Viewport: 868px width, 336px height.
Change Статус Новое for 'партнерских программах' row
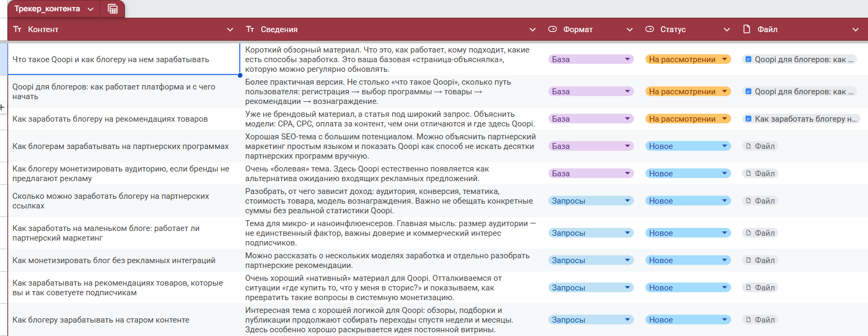(x=688, y=146)
